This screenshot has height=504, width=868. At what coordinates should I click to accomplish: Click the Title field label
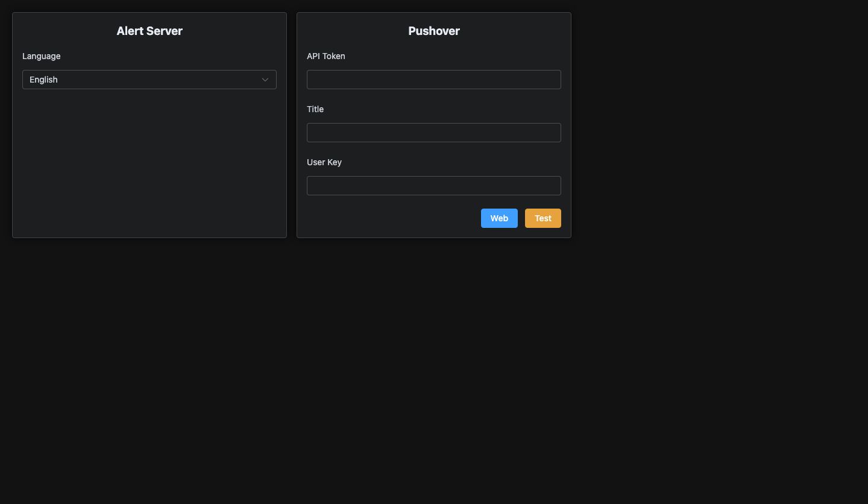click(315, 109)
